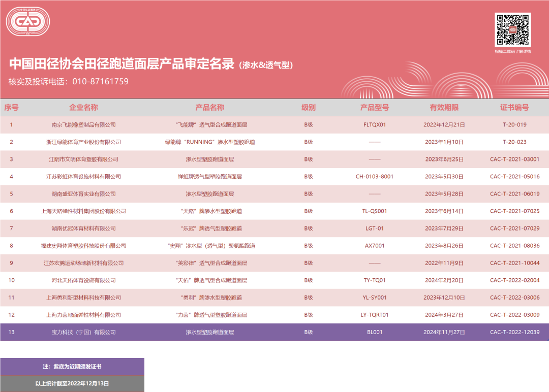This screenshot has height=392, width=549.
Task: Click the purple note 紫底为近期颁发证书
Action: tap(77, 367)
